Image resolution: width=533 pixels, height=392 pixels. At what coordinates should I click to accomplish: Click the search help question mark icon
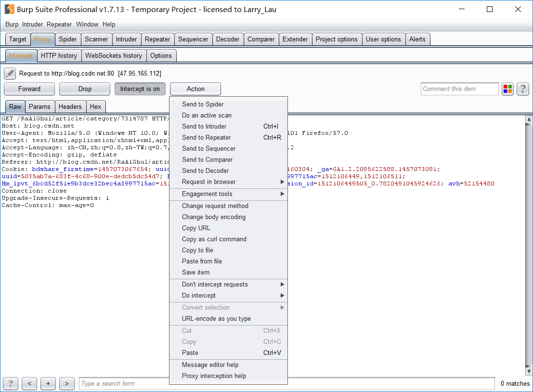coord(11,383)
